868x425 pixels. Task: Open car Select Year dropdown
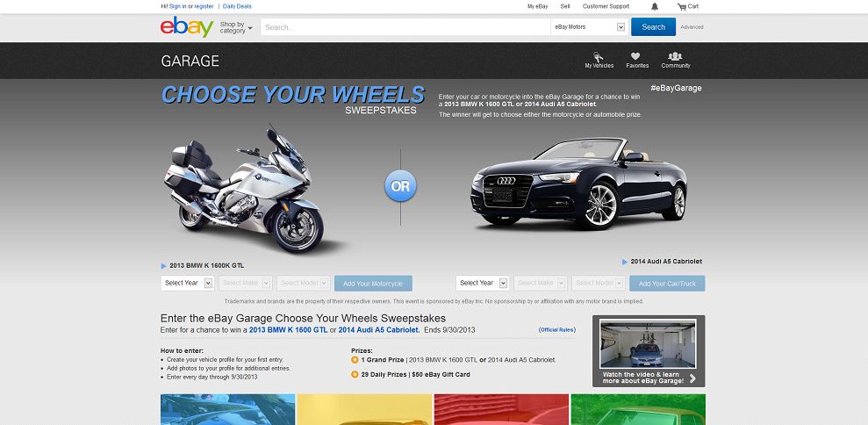coord(483,283)
